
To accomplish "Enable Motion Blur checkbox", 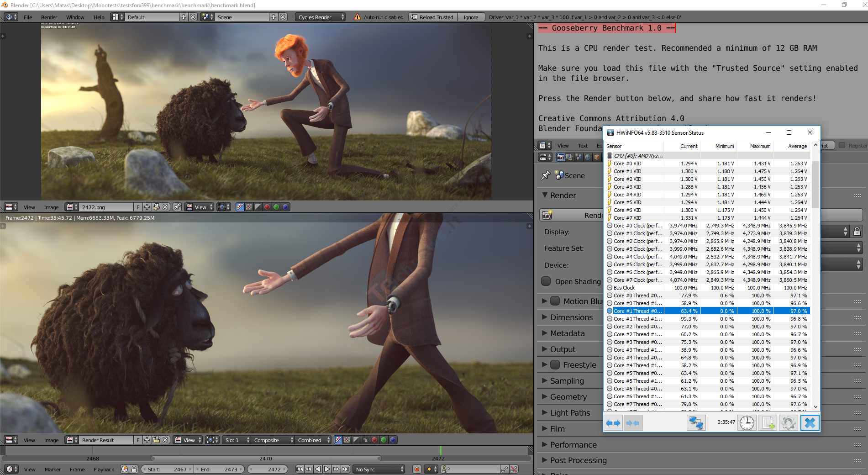I will coord(555,301).
